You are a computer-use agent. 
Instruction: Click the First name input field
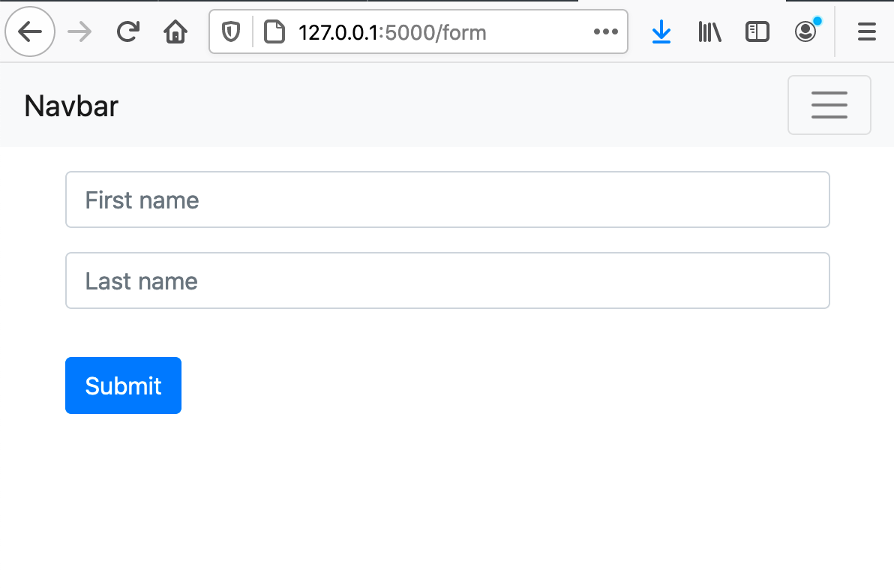[447, 199]
